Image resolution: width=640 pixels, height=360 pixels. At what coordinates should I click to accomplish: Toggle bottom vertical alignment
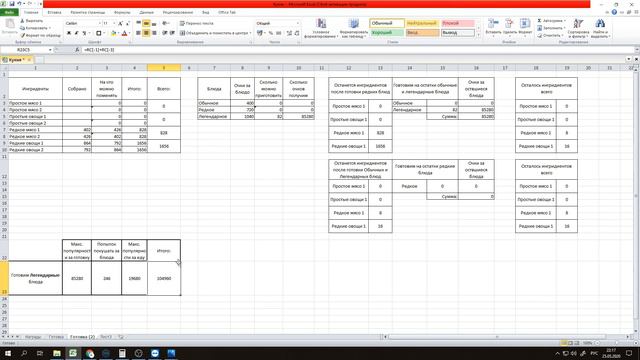coord(154,24)
